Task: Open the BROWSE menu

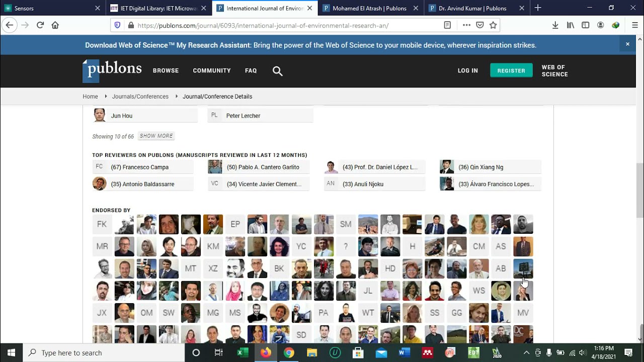Action: point(166,71)
